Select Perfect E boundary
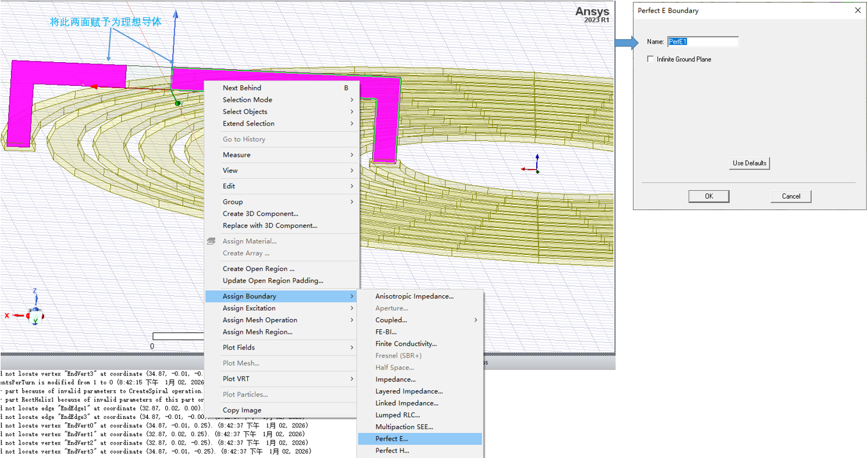Screen dimensions: 868x458 (x=420, y=439)
